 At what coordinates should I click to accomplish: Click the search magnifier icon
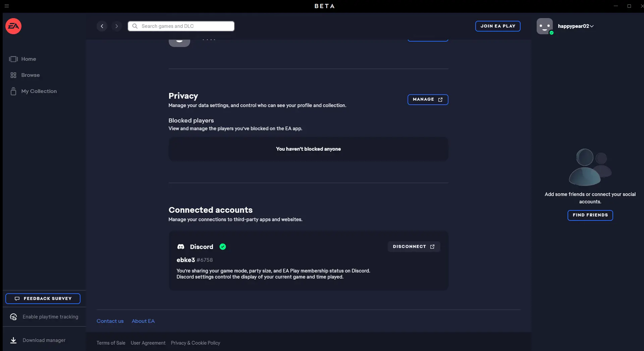(135, 26)
